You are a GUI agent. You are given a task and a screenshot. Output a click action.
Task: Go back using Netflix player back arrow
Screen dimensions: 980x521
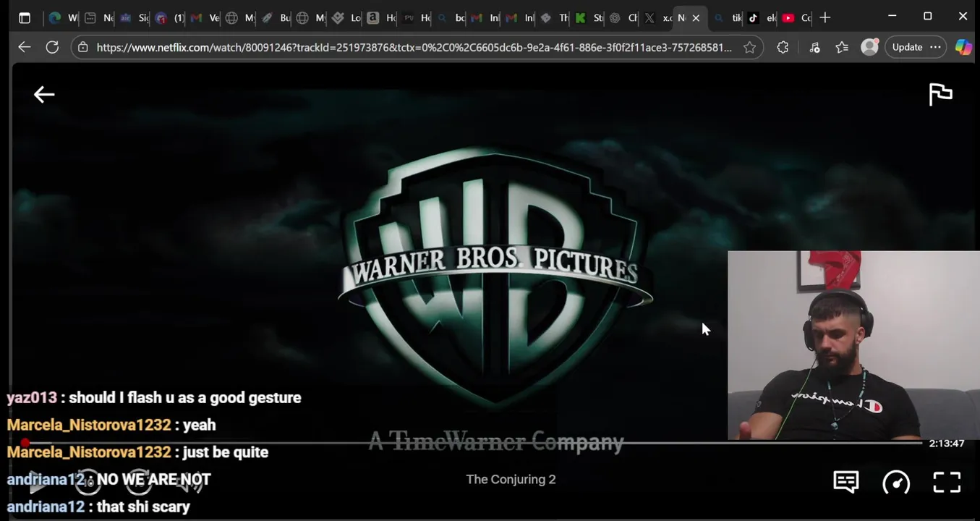click(44, 95)
